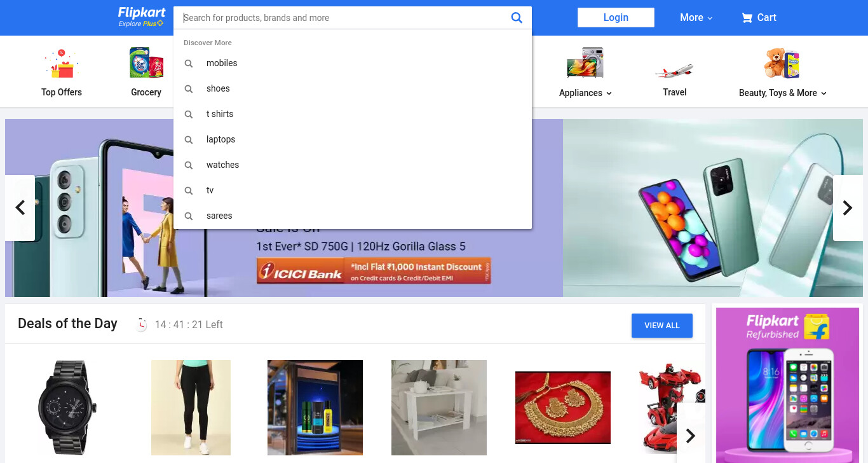Select the 'mobiles' search suggestion
Viewport: 868px width, 463px height.
tap(353, 63)
